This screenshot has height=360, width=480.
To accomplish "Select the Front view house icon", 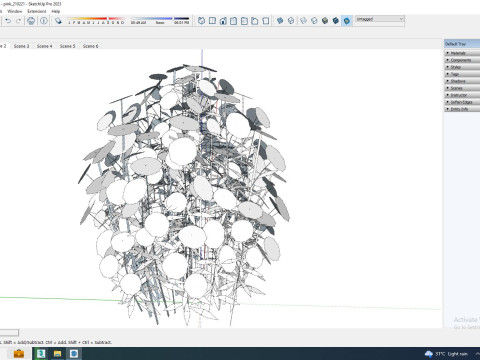I will click(223, 21).
